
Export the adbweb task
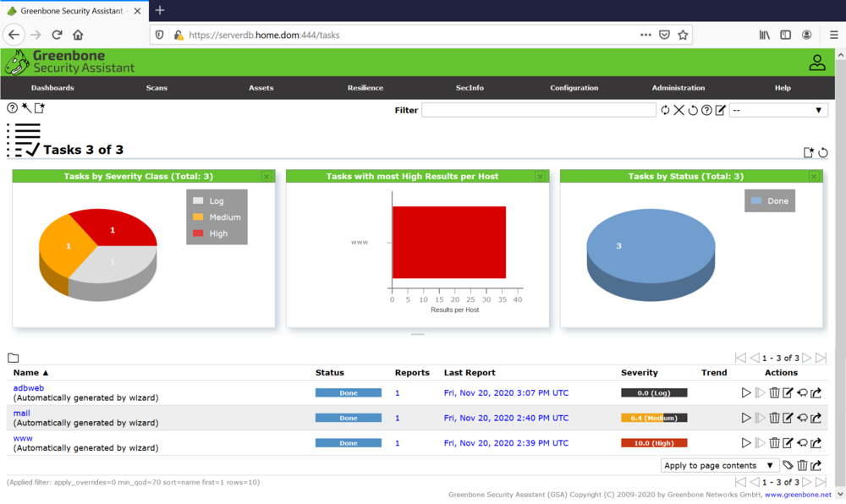[816, 393]
